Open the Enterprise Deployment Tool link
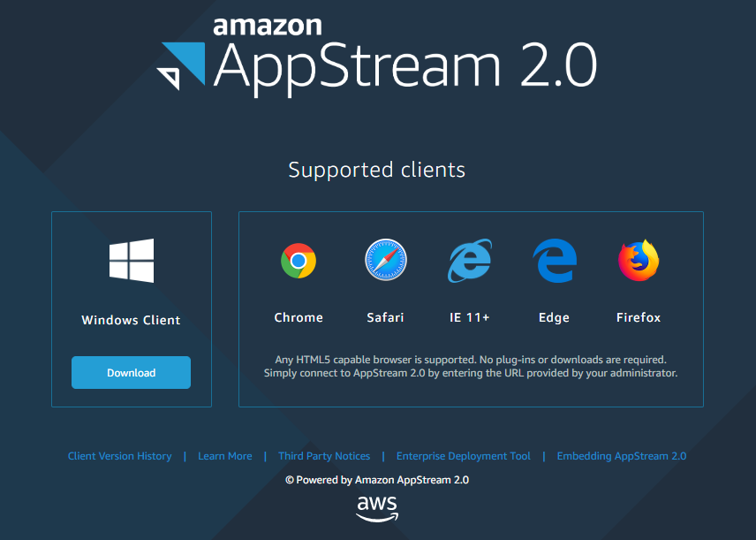756x540 pixels. pyautogui.click(x=464, y=456)
